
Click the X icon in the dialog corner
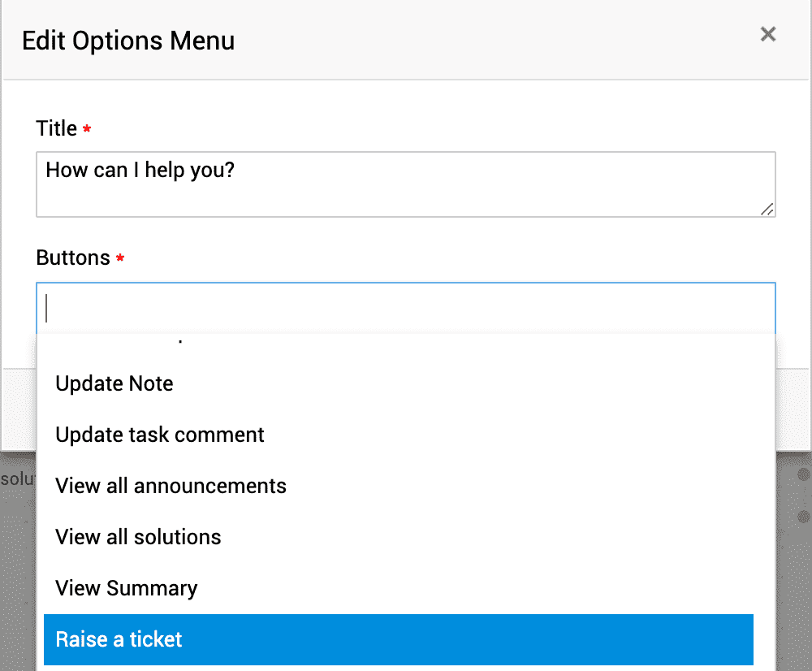[767, 34]
